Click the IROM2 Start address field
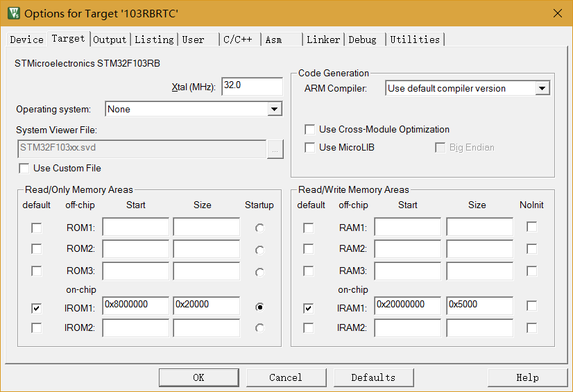The height and width of the screenshot is (392, 573). (x=135, y=327)
